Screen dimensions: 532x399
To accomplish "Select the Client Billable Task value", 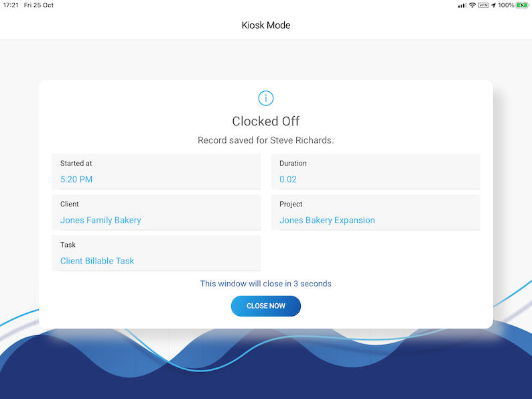I will point(97,262).
